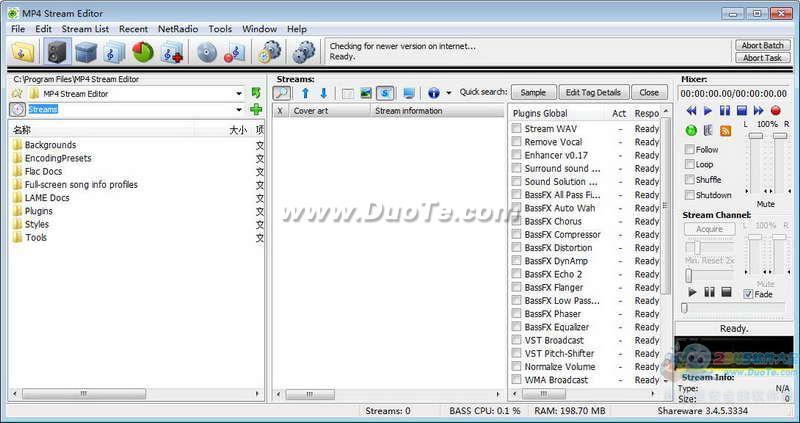This screenshot has height=423, width=800.
Task: Click the Cover art column header
Action: [x=329, y=111]
